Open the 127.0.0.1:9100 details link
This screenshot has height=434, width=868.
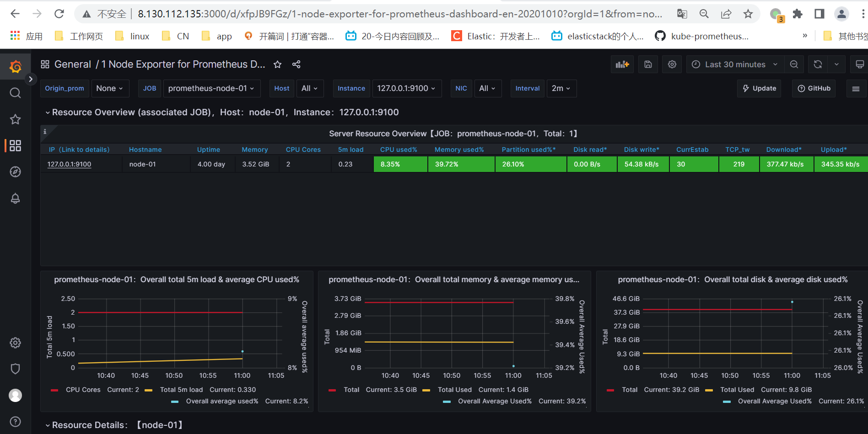tap(69, 164)
